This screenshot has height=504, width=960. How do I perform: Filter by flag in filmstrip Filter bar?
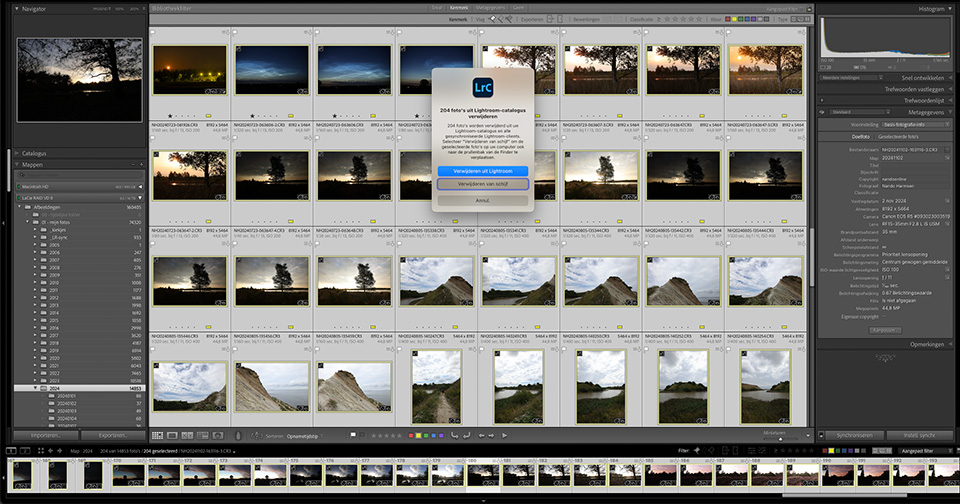[697, 451]
